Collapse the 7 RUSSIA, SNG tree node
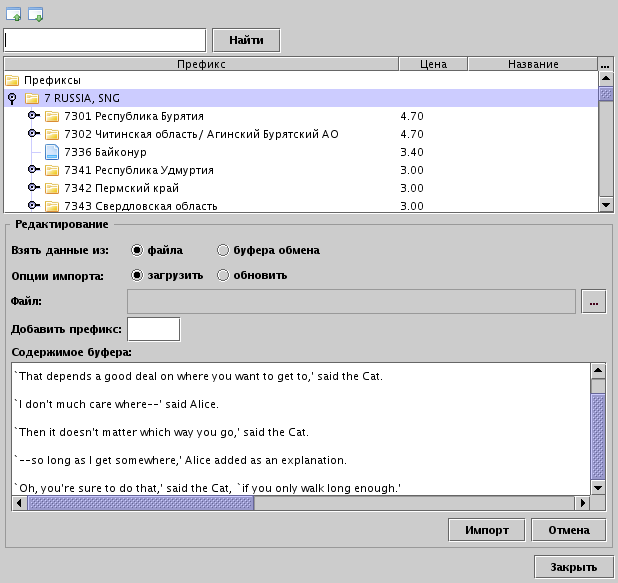This screenshot has width=618, height=583. tap(12, 98)
